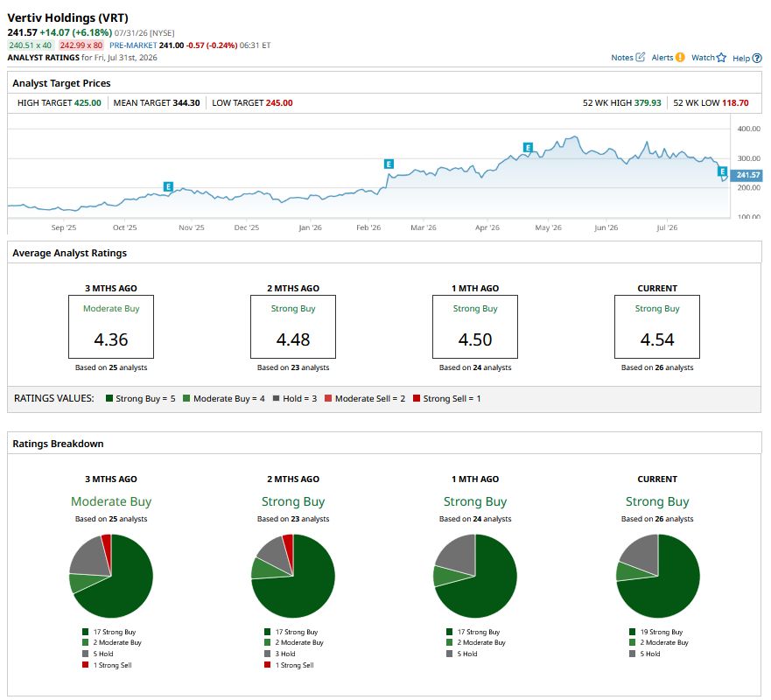771x700 pixels.
Task: Click the Vertiv Holdings (VRT) title
Action: pos(68,17)
